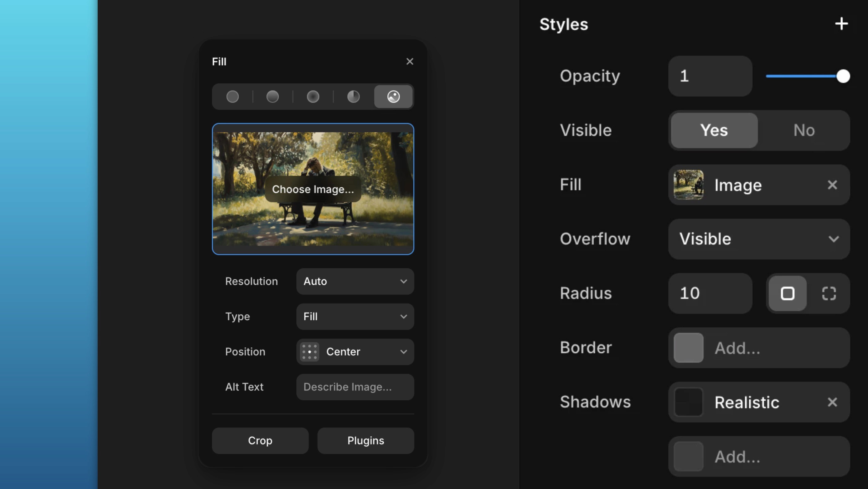Select the linear gradient fill type icon
The height and width of the screenshot is (489, 868).
click(273, 97)
